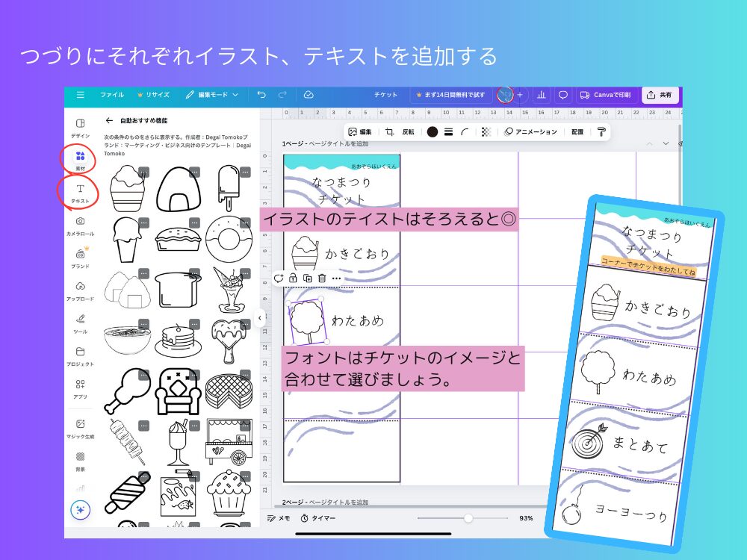Click the transparency checkerboard icon

pos(486,131)
